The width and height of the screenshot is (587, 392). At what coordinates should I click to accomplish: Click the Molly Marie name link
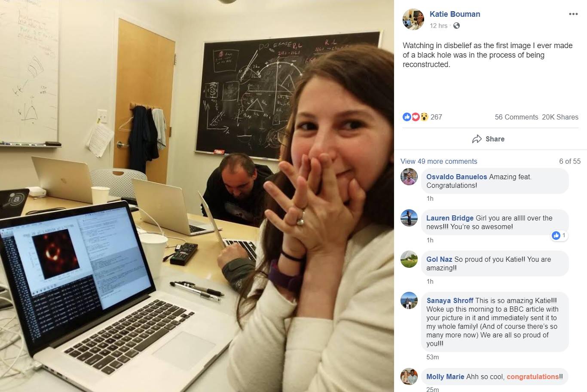[x=445, y=377]
